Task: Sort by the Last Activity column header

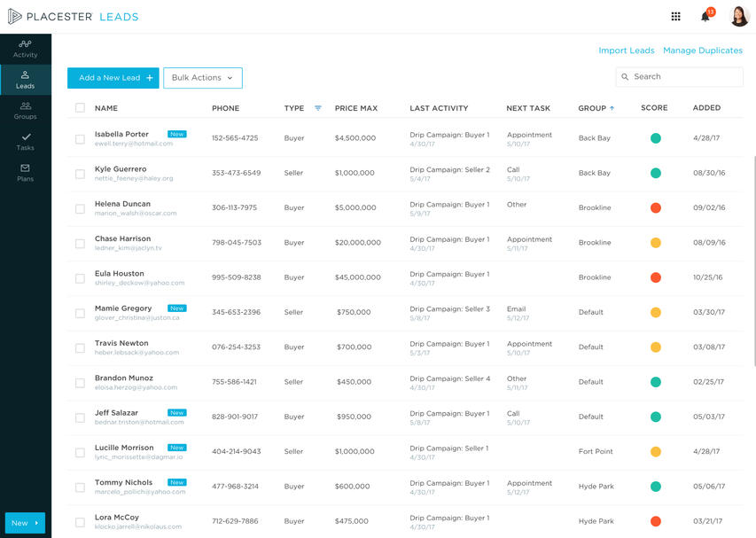Action: (x=439, y=108)
